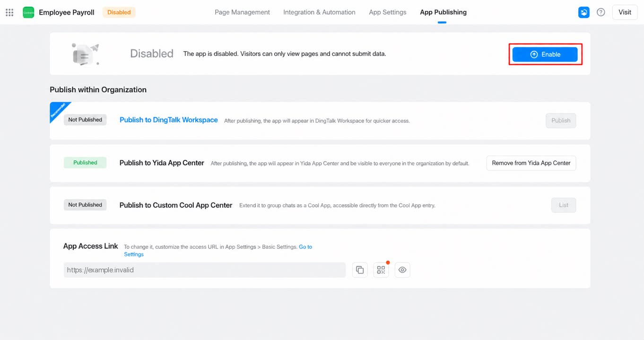Screen dimensions: 644x340
Task: Follow the Go to Settings link
Action: point(218,251)
